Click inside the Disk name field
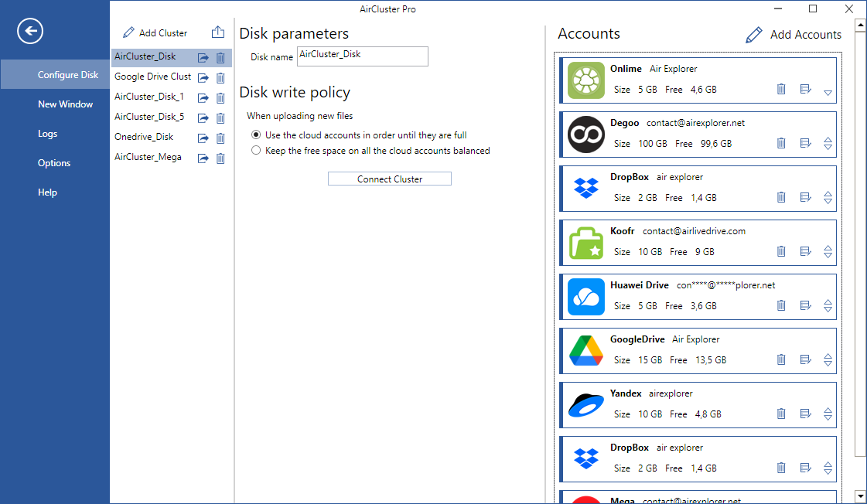867x504 pixels. point(362,56)
